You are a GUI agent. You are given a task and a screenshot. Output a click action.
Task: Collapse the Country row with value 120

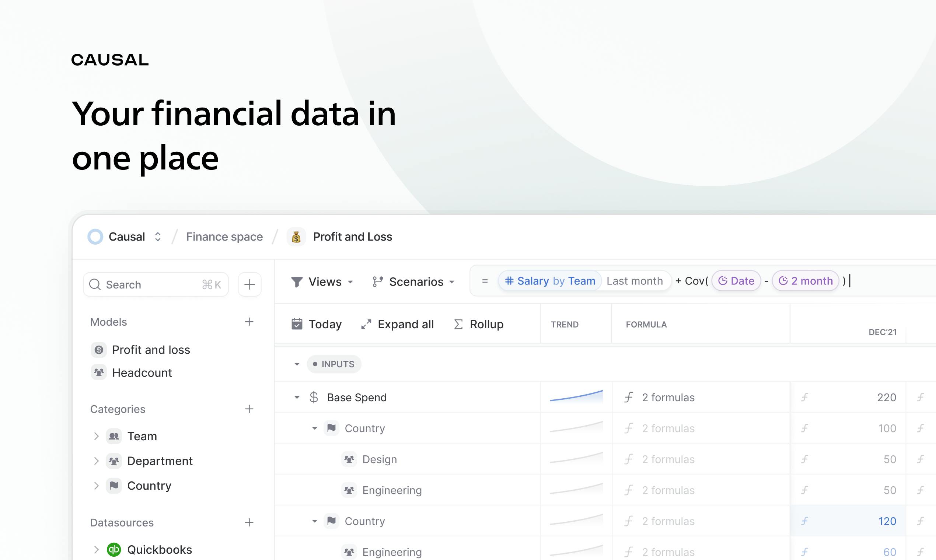(314, 521)
